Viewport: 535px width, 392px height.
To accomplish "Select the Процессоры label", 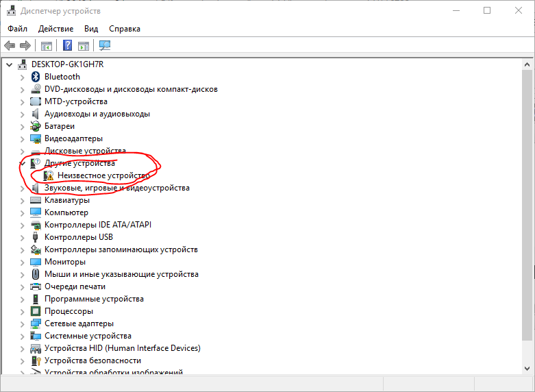I will click(x=69, y=311).
